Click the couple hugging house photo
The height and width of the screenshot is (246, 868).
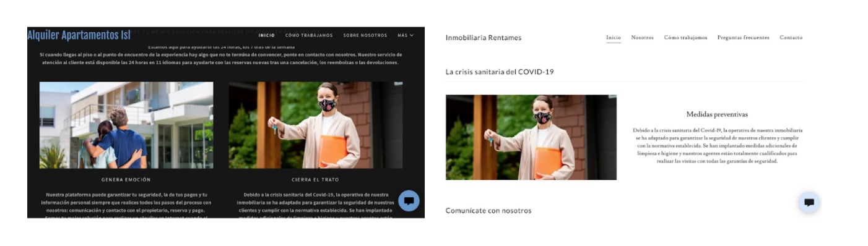point(126,125)
